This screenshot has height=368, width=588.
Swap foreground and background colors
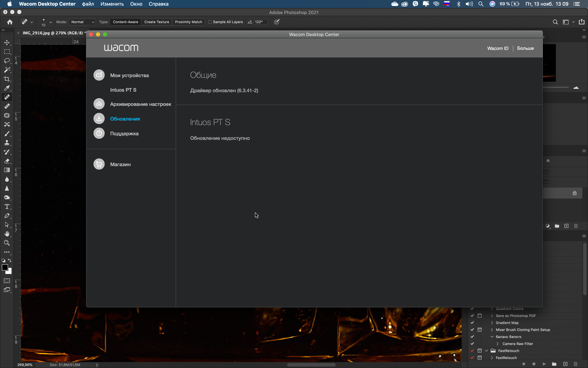10,261
